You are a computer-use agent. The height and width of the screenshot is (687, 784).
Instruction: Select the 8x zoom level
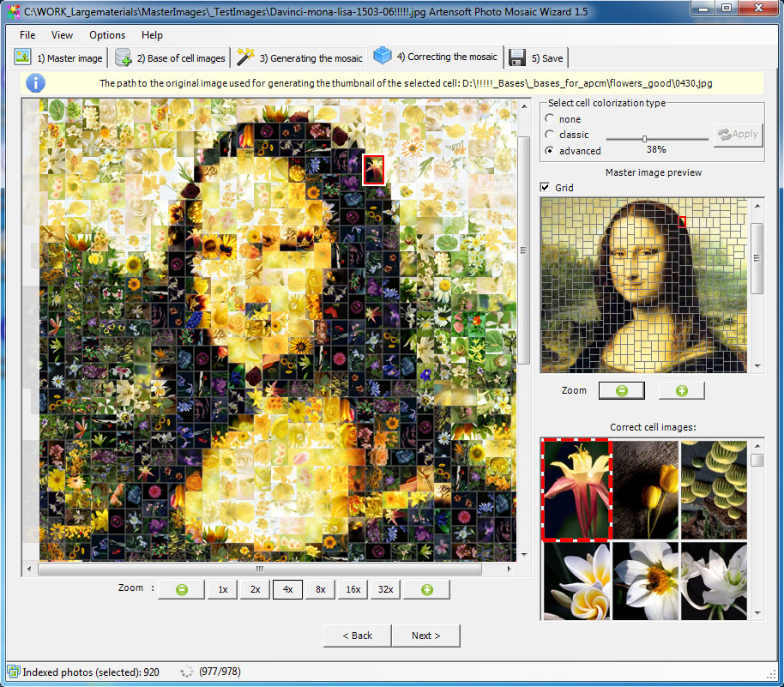[x=319, y=589]
